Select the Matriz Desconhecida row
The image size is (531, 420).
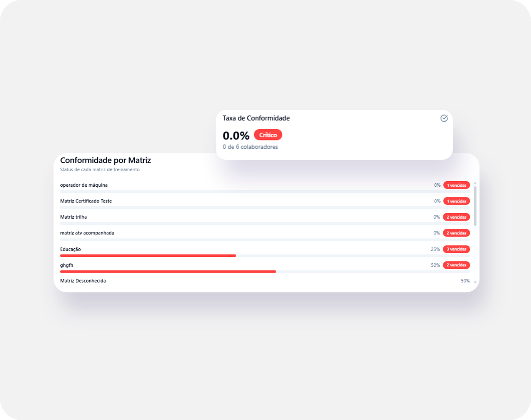(83, 281)
